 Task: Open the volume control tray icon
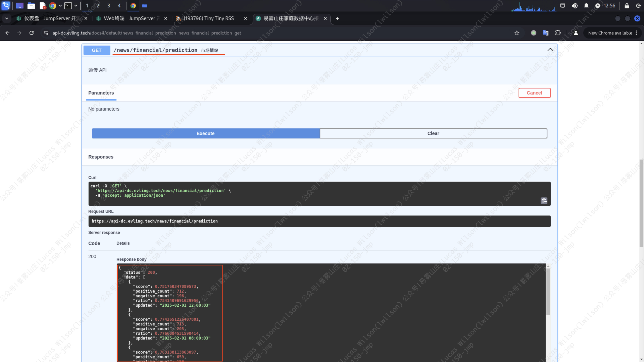point(575,6)
